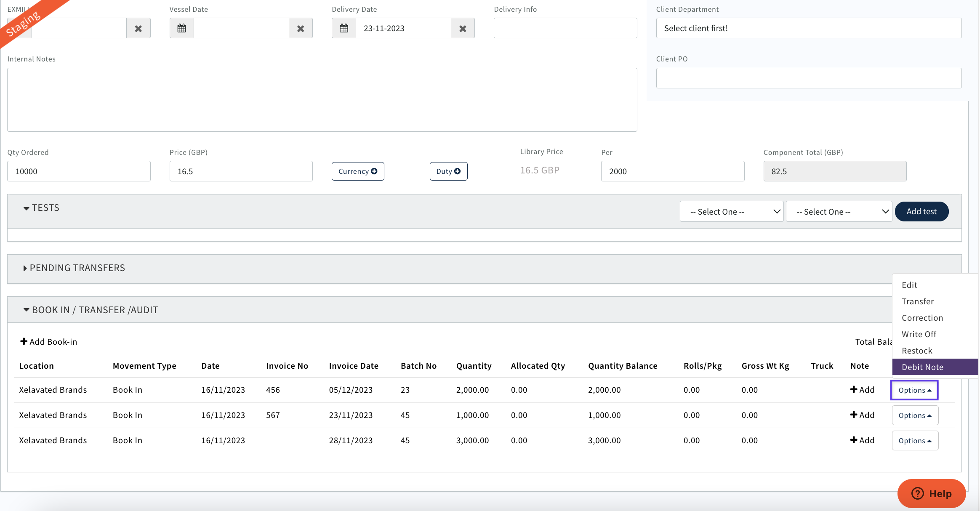Screen dimensions: 980x511
Task: Click into the Internal Notes text area
Action: [x=322, y=100]
